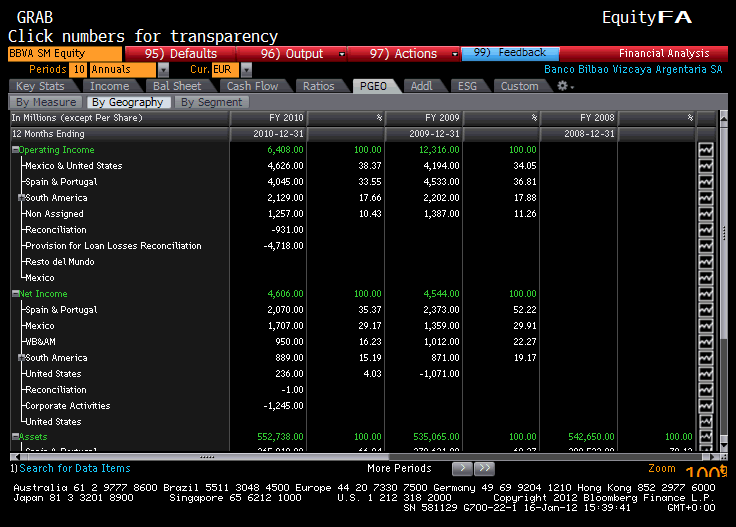Click chart icon for Non Assigned row
Screen dimensions: 736x527
(x=706, y=214)
